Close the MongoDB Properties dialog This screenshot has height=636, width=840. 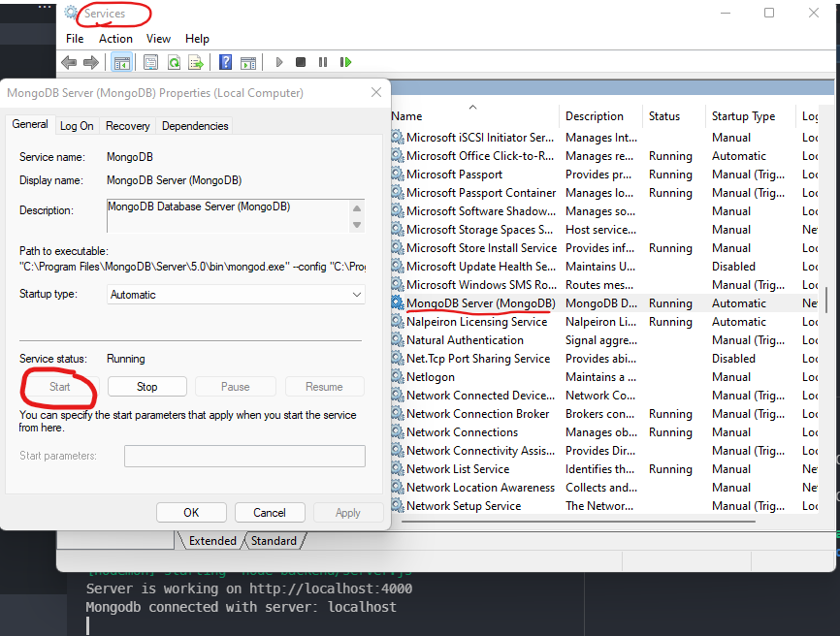[x=376, y=92]
